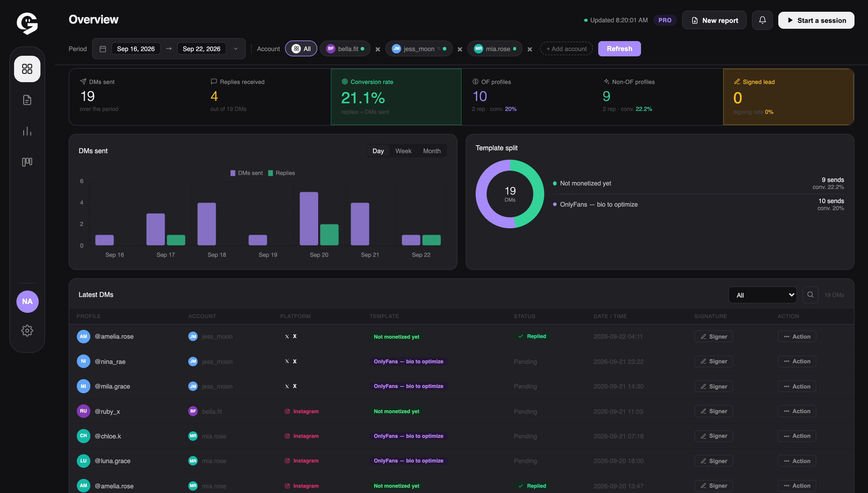Remove the bella.fit account filter
868x493 pixels.
[x=378, y=49]
